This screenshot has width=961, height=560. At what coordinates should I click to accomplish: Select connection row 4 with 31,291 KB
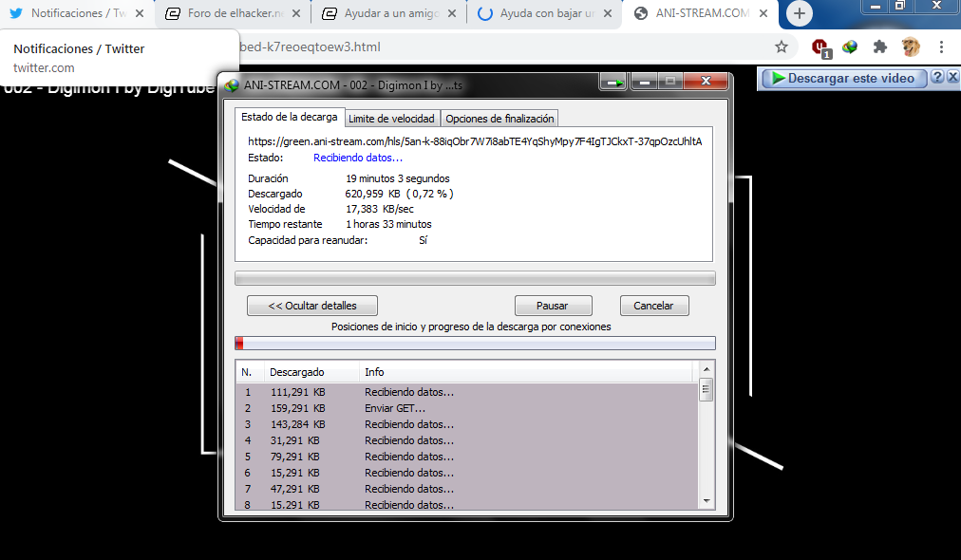pyautogui.click(x=467, y=440)
